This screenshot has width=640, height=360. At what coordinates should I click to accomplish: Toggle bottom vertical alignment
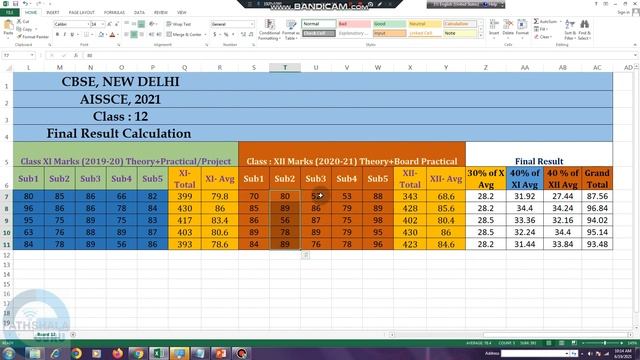(141, 24)
